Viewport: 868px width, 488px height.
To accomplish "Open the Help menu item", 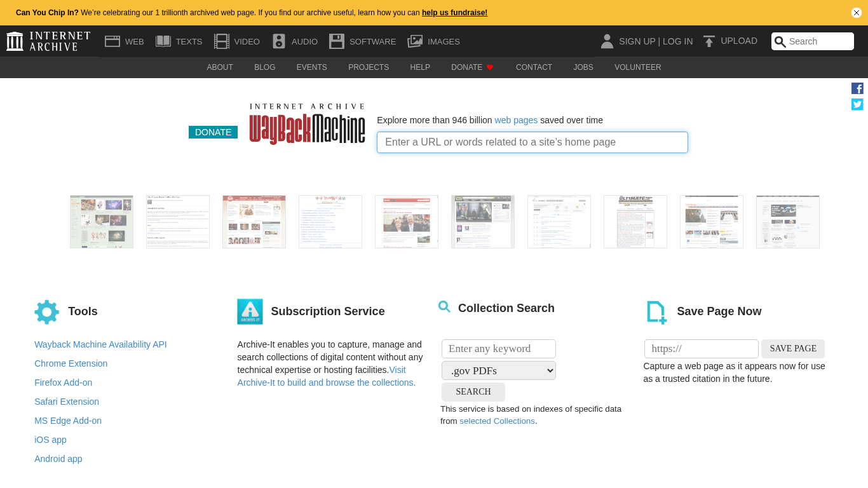I will (420, 67).
